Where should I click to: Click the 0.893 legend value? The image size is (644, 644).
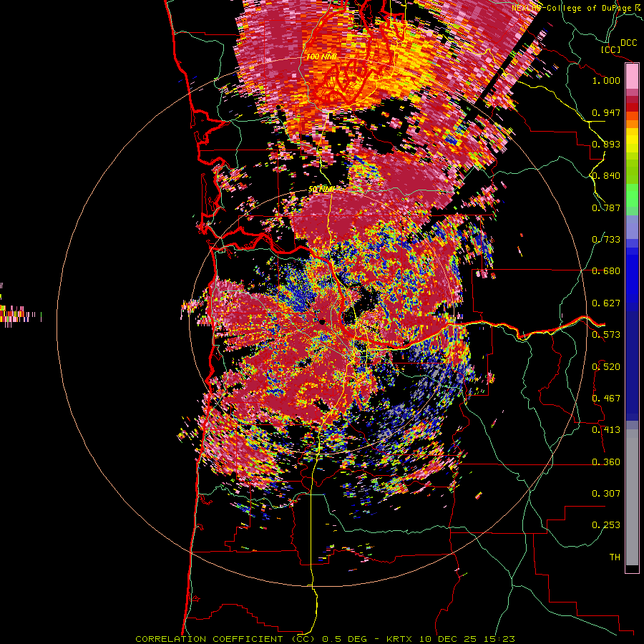[606, 144]
